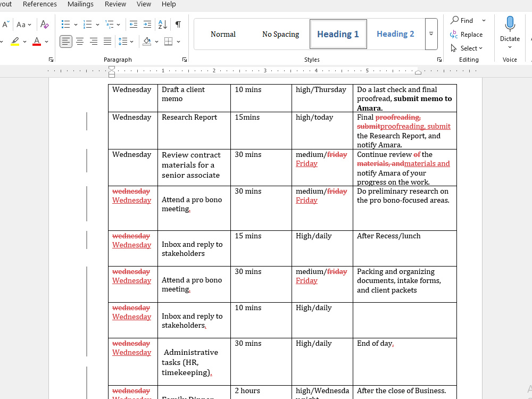The image size is (532, 399).
Task: Click the Borders icon
Action: point(168,41)
